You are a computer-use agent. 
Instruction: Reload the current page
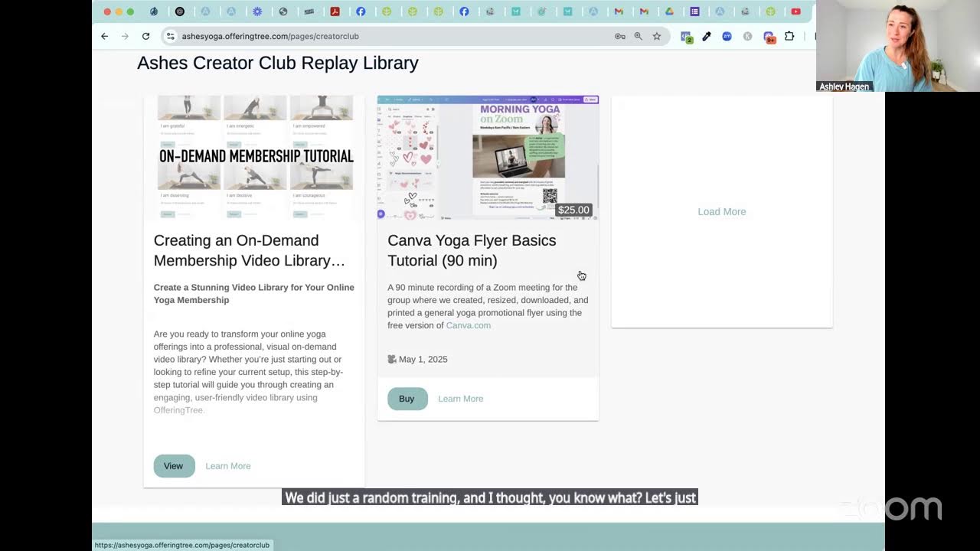click(x=145, y=36)
